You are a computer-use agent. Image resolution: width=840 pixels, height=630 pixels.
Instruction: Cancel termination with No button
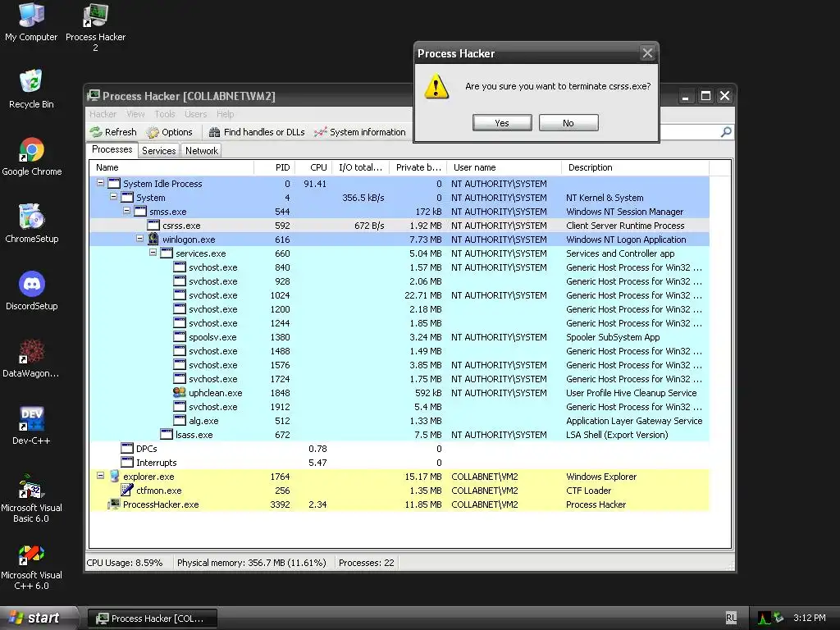tap(568, 123)
